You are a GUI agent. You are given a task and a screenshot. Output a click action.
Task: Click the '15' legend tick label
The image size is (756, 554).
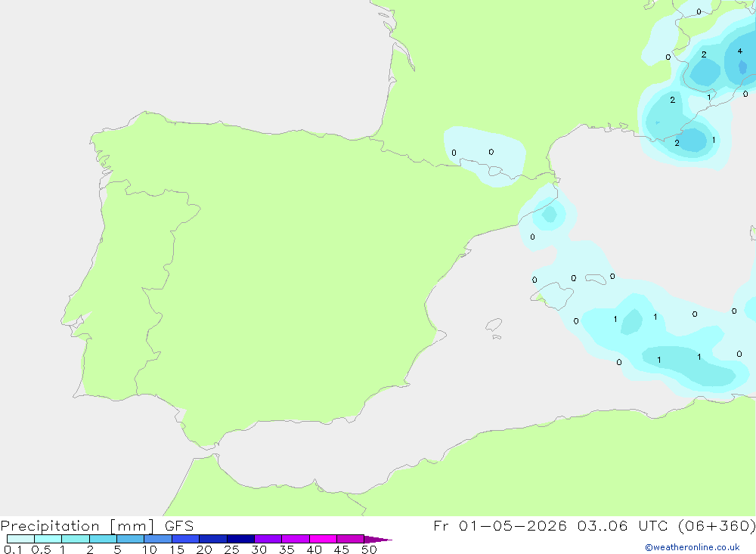tap(177, 549)
